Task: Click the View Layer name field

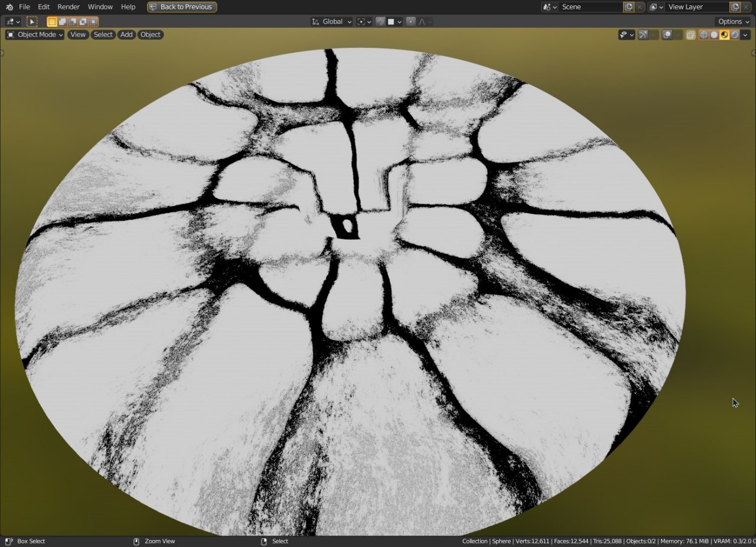Action: (697, 7)
